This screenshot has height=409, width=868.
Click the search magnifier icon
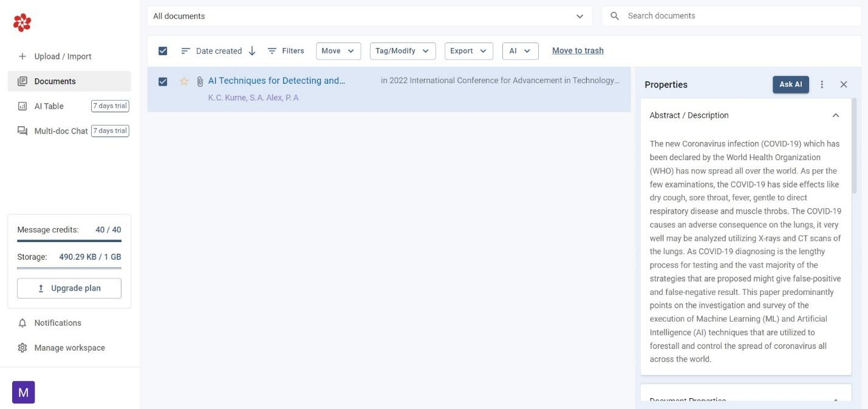(x=614, y=16)
